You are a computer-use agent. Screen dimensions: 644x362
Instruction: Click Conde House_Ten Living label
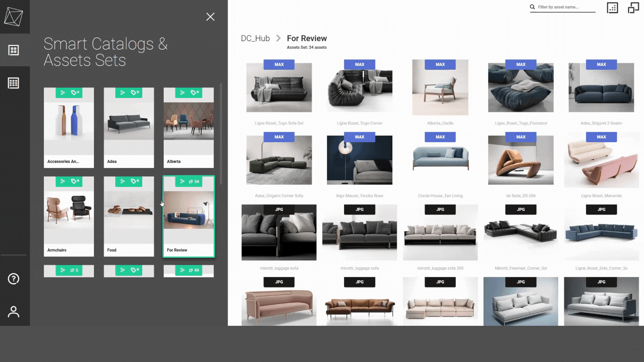click(x=440, y=196)
